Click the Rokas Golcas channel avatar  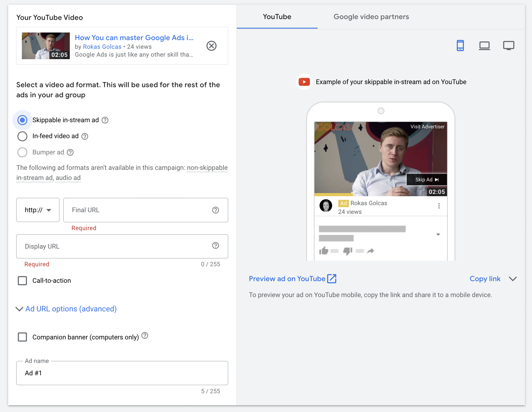(326, 206)
